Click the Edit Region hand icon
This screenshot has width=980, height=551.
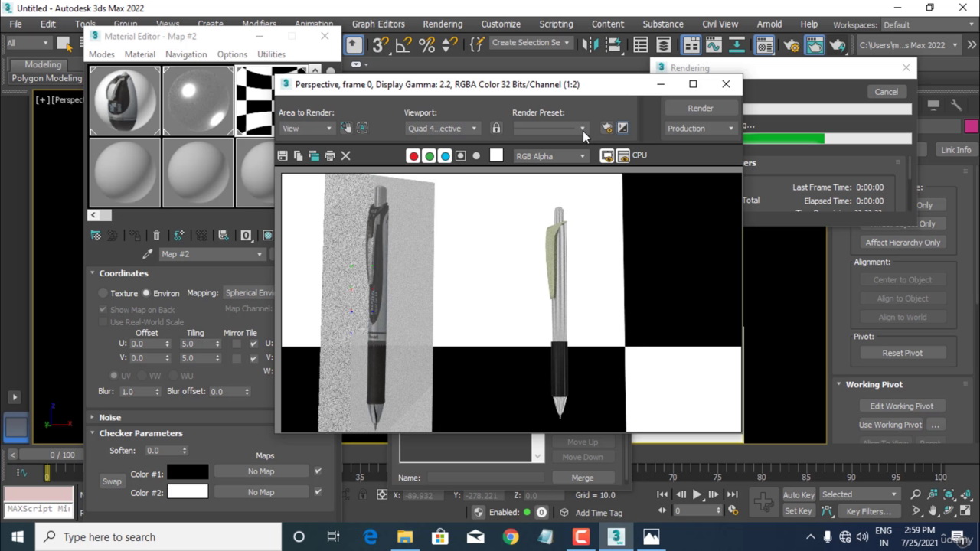[x=347, y=129]
